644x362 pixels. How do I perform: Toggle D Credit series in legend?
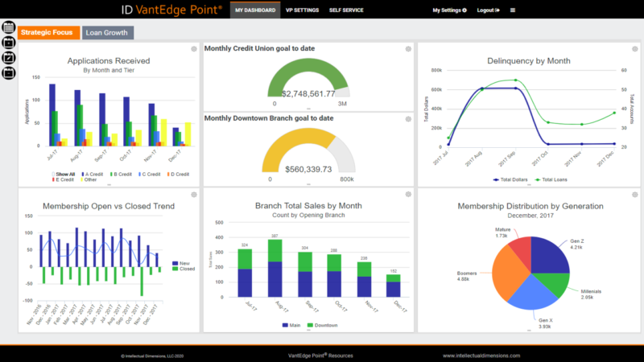tap(178, 174)
